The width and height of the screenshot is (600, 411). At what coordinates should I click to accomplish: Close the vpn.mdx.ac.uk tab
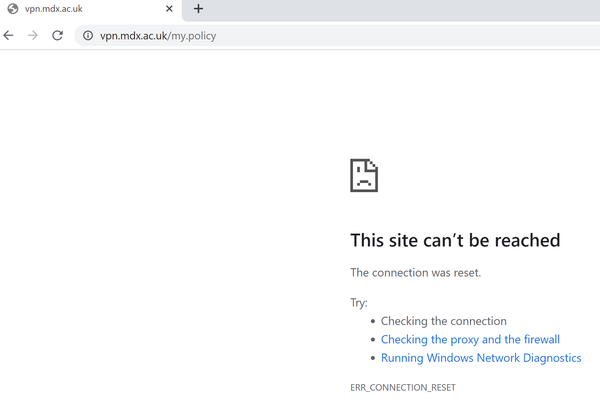[170, 9]
